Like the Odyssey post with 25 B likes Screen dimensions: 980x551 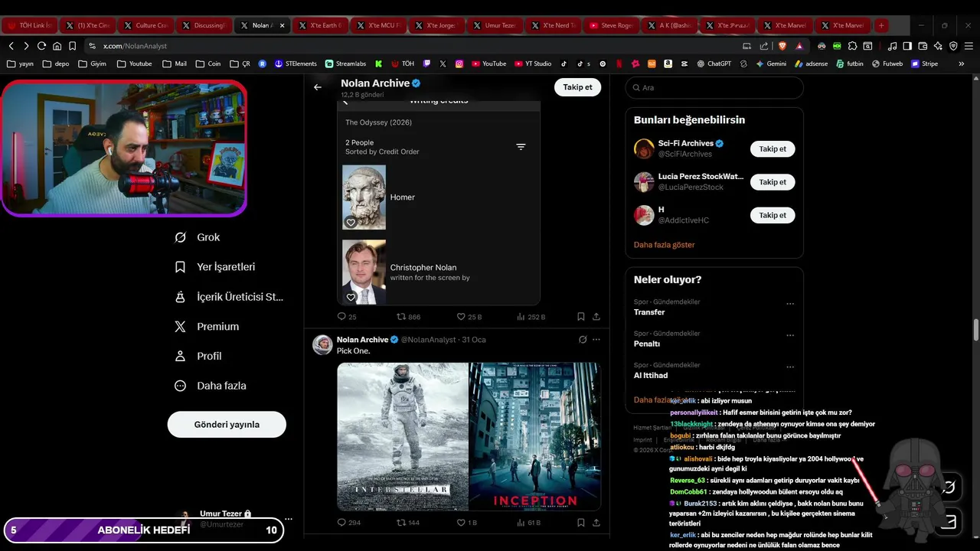[469, 317]
